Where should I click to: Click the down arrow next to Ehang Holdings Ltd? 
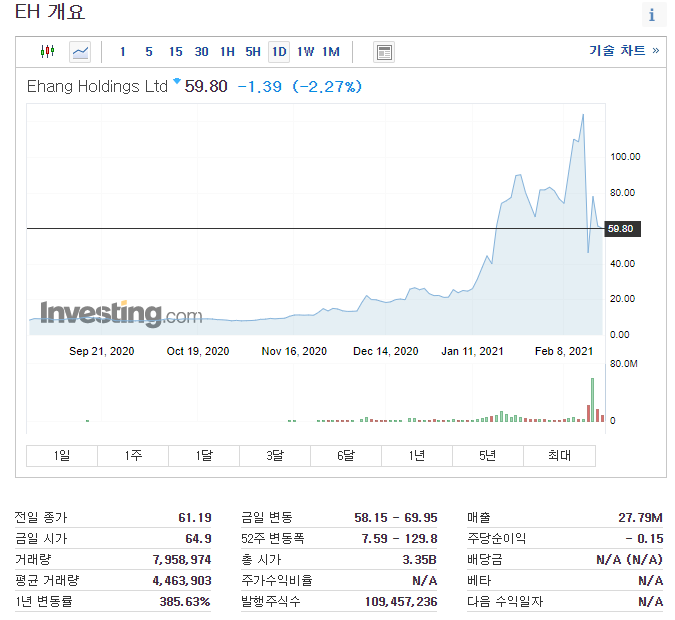[x=176, y=81]
